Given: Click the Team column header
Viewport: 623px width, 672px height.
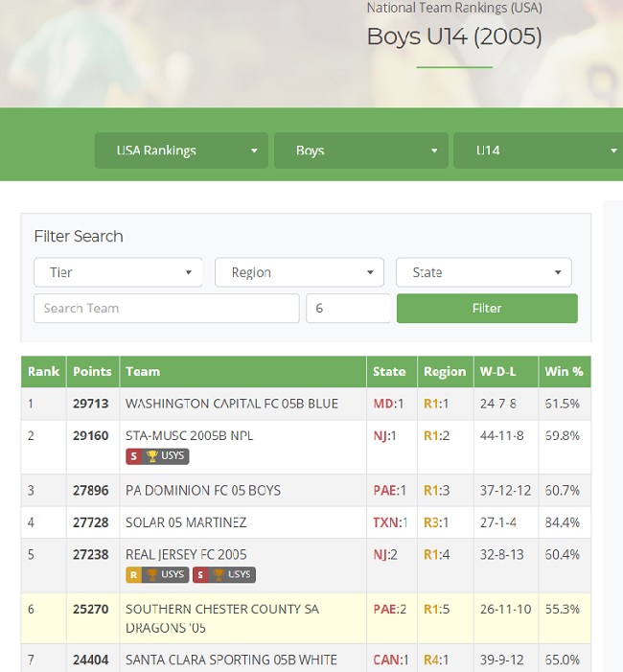Looking at the screenshot, I should (x=242, y=372).
